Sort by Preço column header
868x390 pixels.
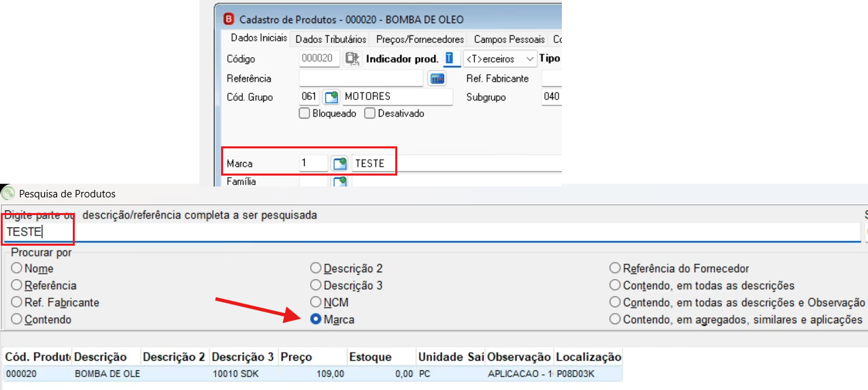pos(312,357)
